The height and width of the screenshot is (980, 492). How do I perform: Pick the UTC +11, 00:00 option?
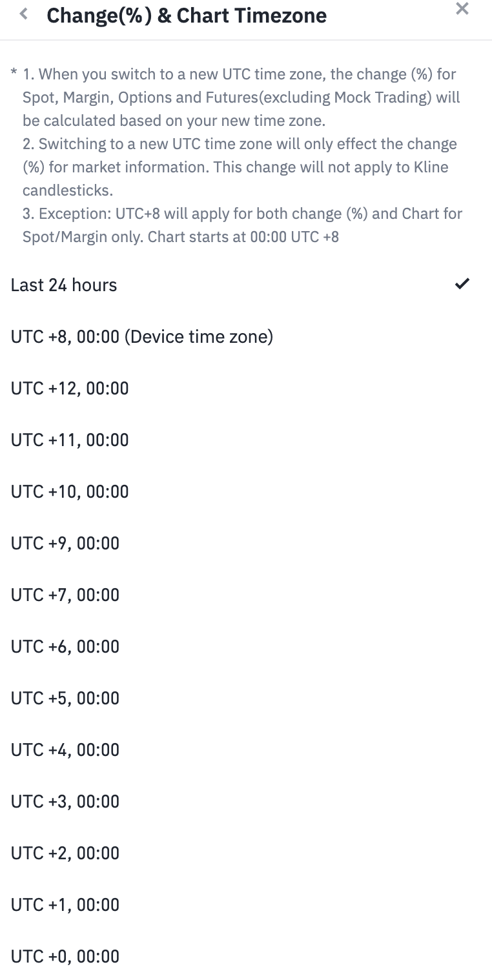pos(70,440)
